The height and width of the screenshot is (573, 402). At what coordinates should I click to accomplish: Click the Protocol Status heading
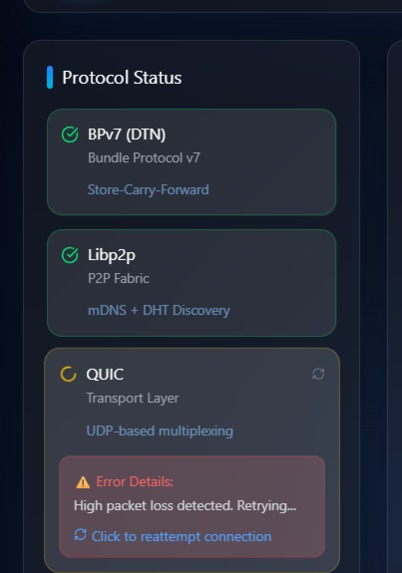point(122,77)
